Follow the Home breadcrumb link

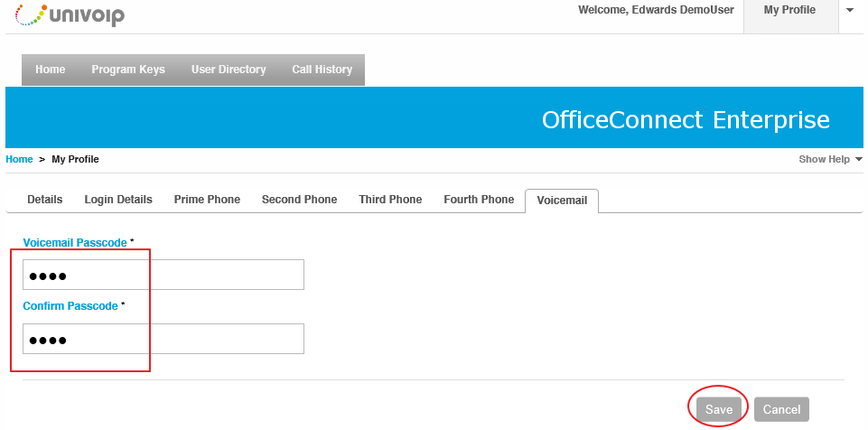(19, 159)
